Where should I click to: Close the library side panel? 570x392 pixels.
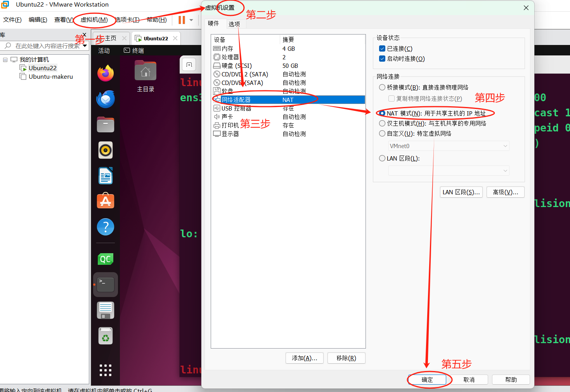click(x=84, y=35)
